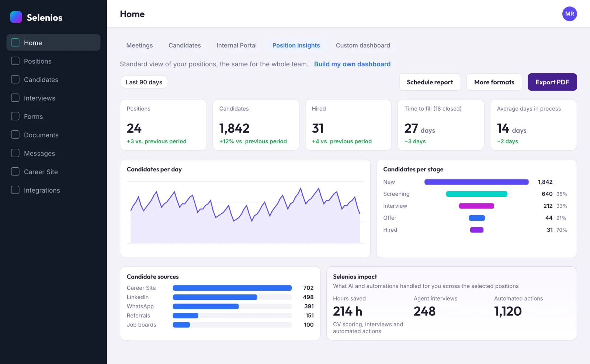Click the Documents sidebar icon
590x364 pixels.
pos(15,134)
